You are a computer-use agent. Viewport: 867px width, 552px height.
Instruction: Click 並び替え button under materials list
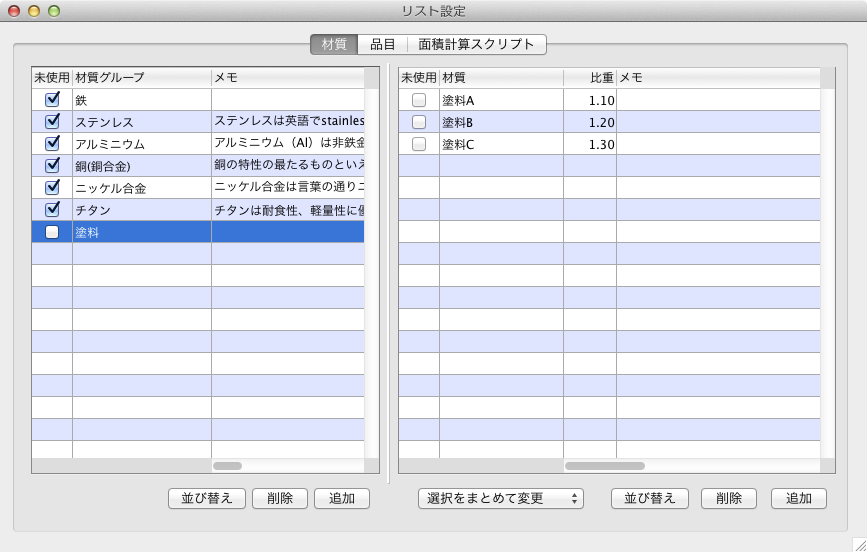click(649, 498)
